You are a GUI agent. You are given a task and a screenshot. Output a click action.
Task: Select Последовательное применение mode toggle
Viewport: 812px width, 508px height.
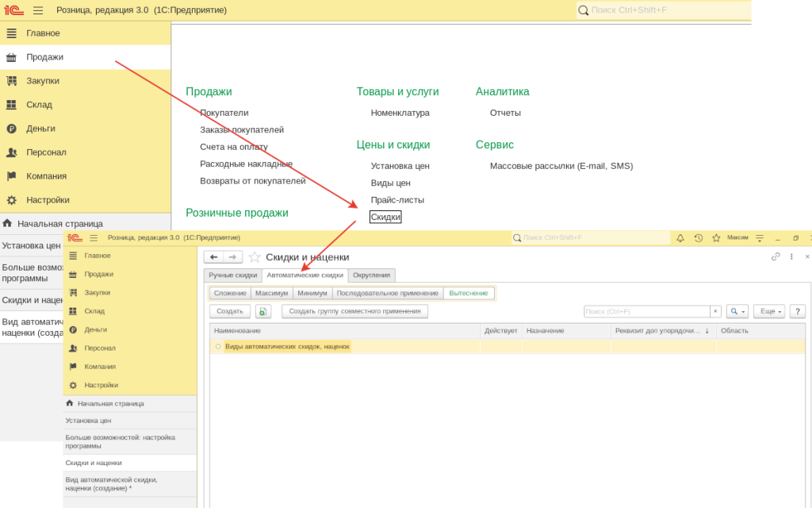pyautogui.click(x=388, y=294)
